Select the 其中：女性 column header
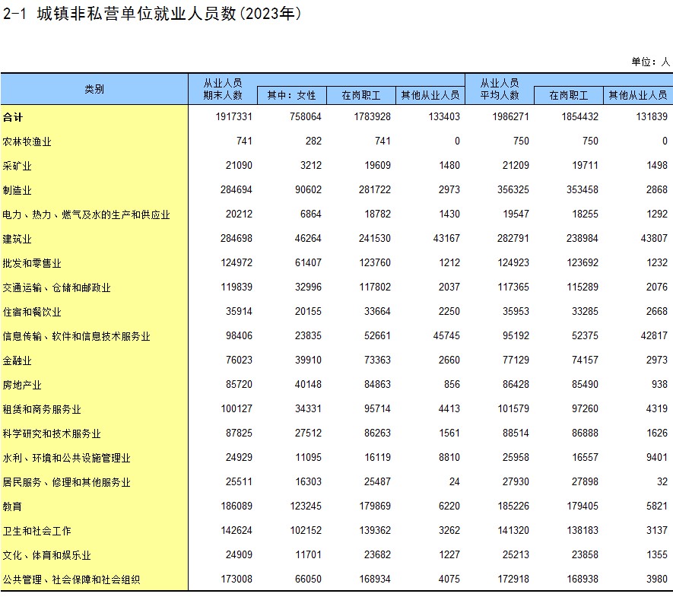The image size is (673, 616). coord(291,96)
